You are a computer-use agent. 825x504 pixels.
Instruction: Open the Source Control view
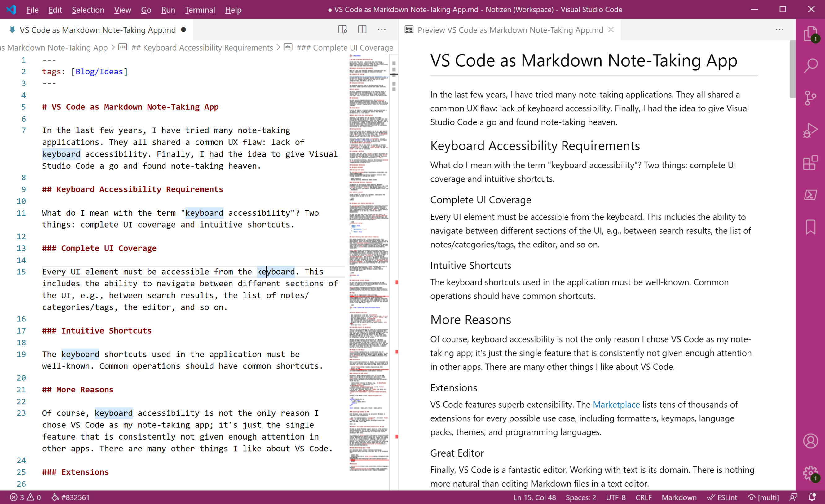(x=811, y=98)
